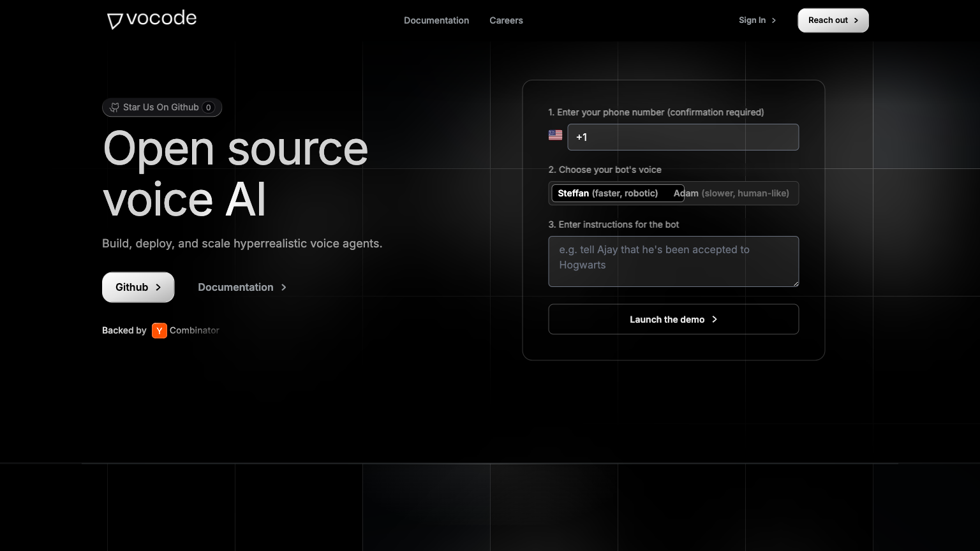This screenshot has height=551, width=980.
Task: Click the US flag country icon
Action: click(x=555, y=135)
